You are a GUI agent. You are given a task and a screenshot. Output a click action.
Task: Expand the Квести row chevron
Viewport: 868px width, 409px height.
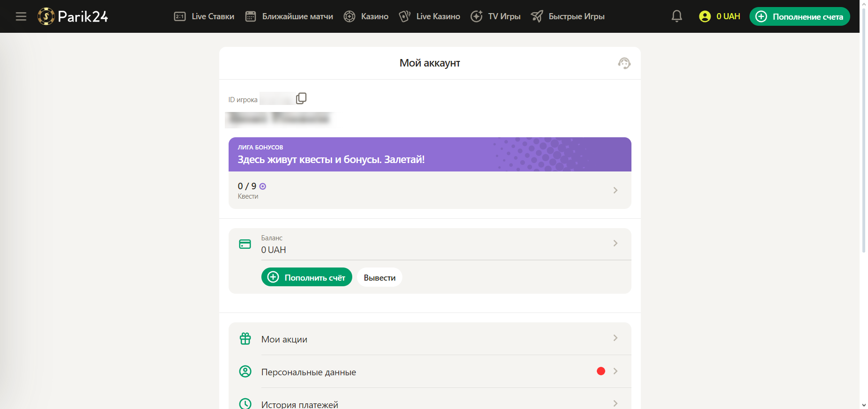point(616,190)
